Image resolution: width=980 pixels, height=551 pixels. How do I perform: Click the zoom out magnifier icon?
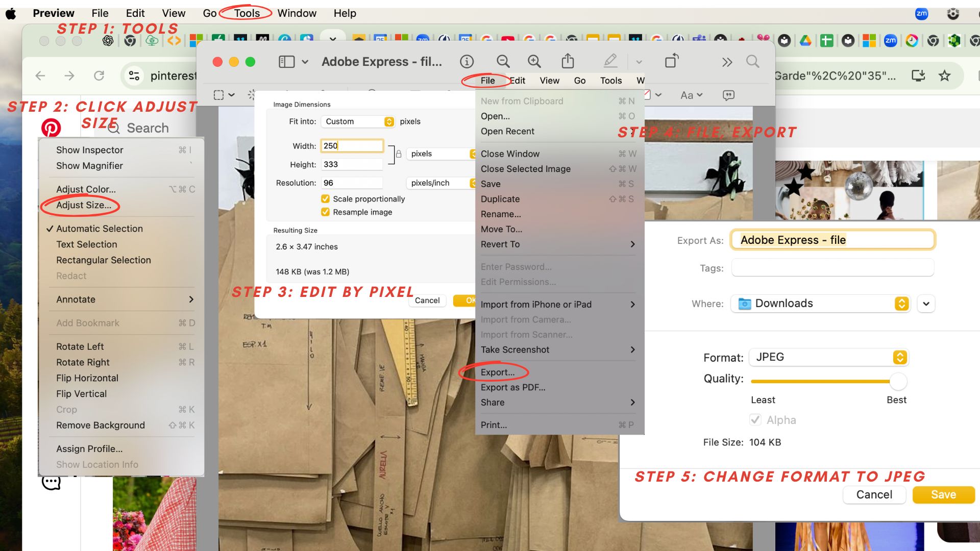[x=503, y=62]
